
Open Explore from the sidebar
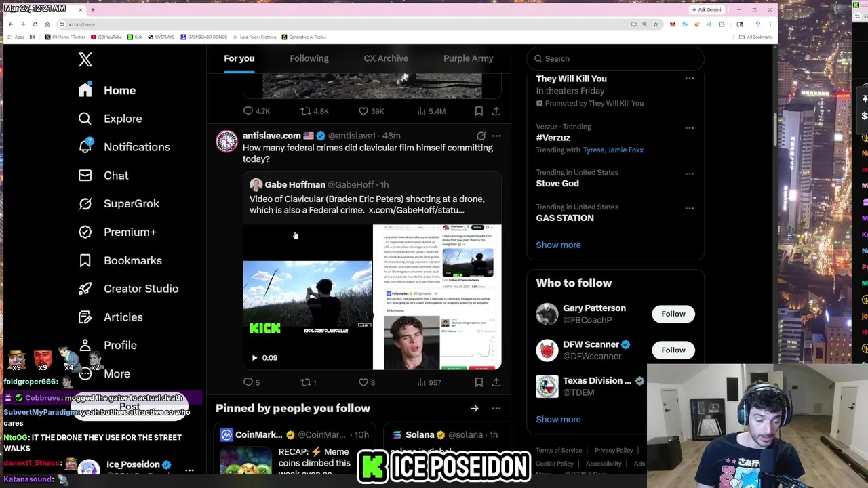(110, 119)
